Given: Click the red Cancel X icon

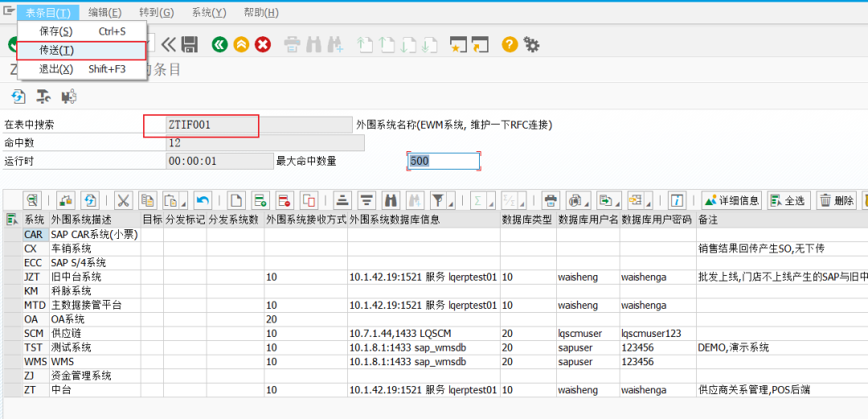Looking at the screenshot, I should tap(263, 45).
